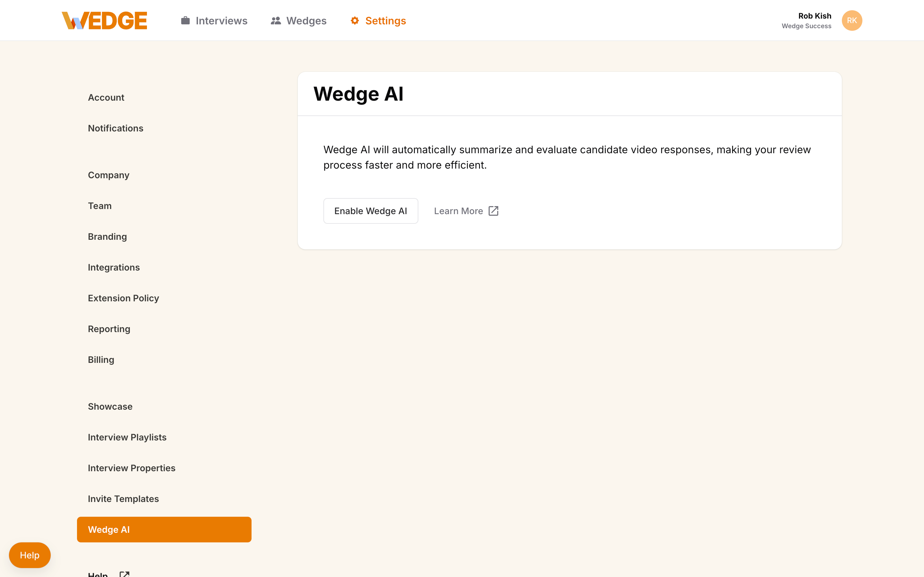Go to Billing settings
Viewport: 924px width, 577px height.
[x=101, y=360]
